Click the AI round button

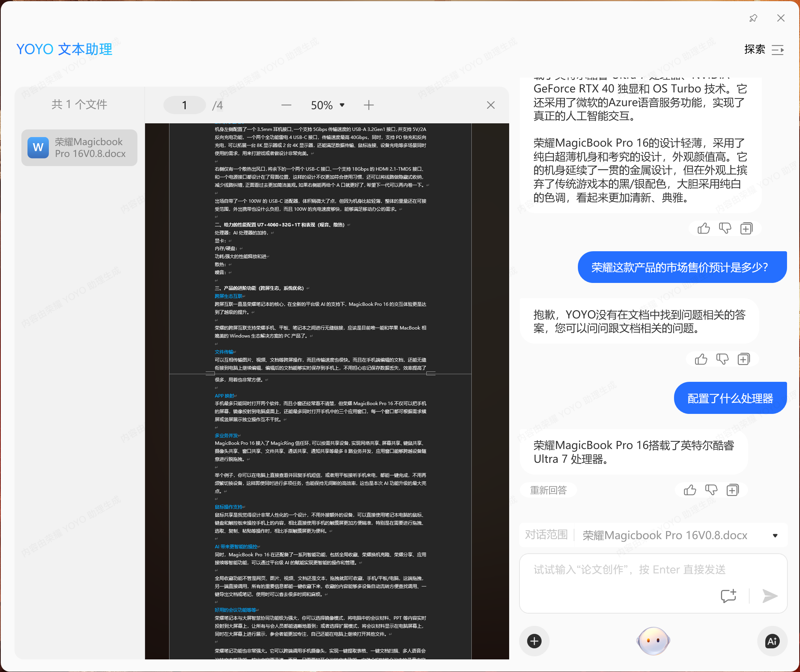pyautogui.click(x=772, y=641)
